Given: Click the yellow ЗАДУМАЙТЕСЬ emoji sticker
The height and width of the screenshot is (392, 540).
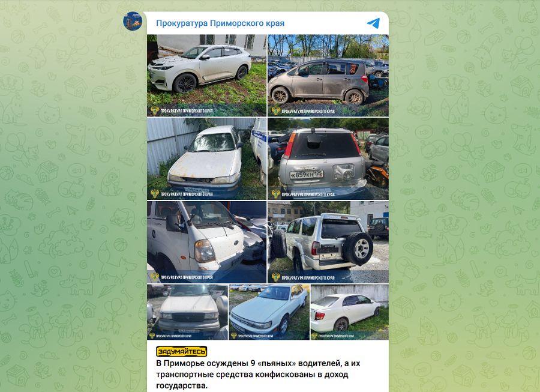Looking at the screenshot, I should click(x=181, y=351).
